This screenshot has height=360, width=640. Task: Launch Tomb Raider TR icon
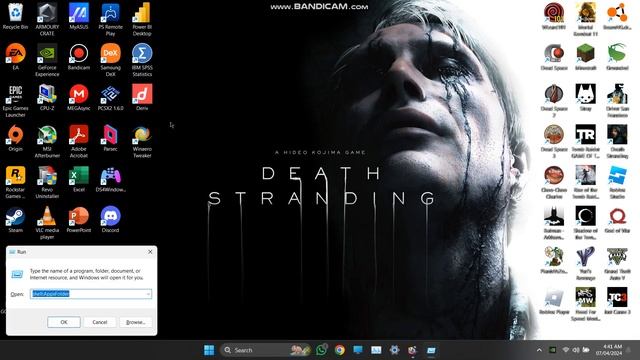(x=585, y=141)
